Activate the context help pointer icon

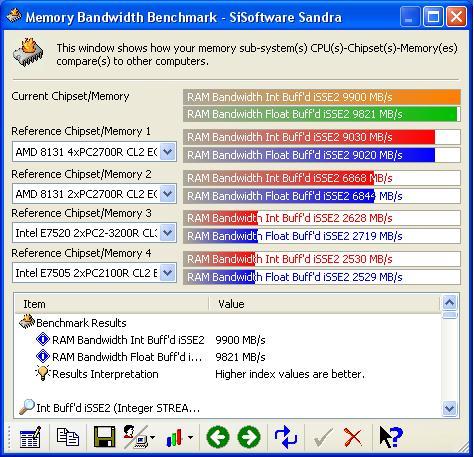tap(391, 437)
